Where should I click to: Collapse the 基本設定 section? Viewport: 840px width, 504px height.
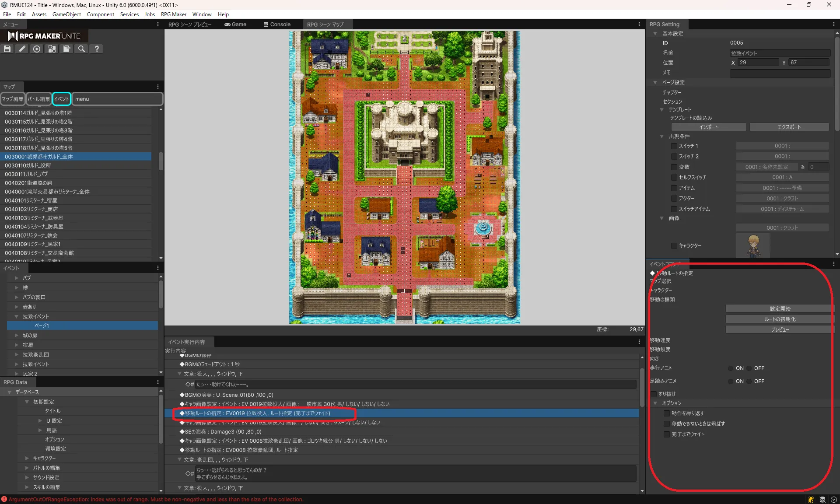click(x=655, y=34)
